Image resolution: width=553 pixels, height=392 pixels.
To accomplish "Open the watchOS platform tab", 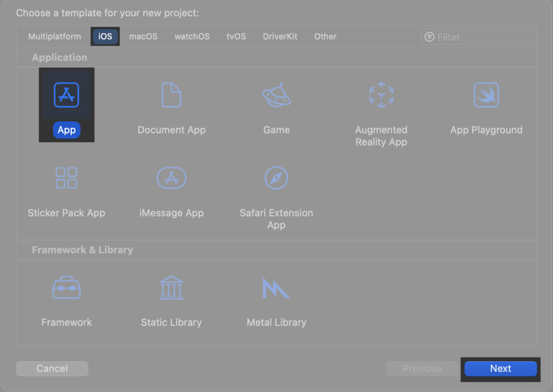I will click(192, 36).
